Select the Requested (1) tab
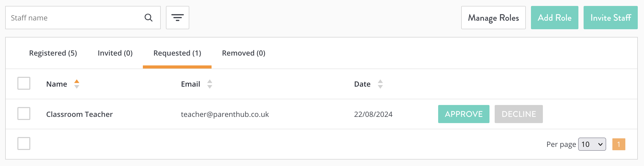The image size is (644, 166). coord(177,53)
